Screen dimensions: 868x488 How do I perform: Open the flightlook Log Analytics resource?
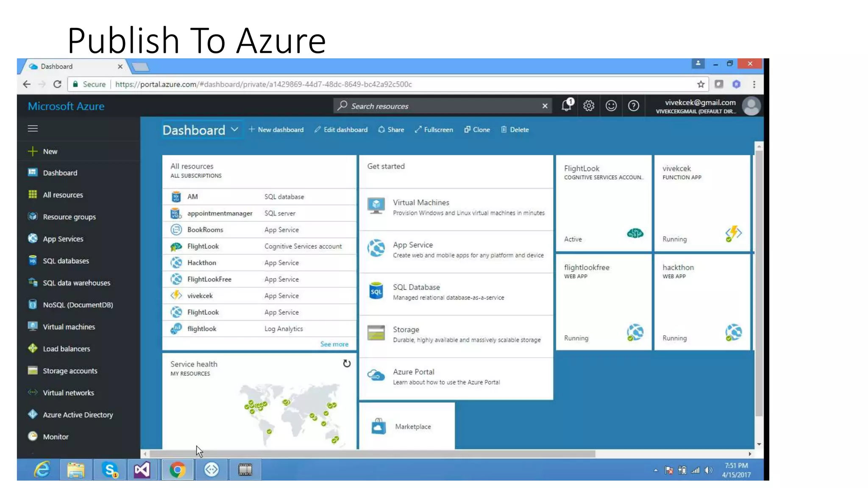point(259,329)
